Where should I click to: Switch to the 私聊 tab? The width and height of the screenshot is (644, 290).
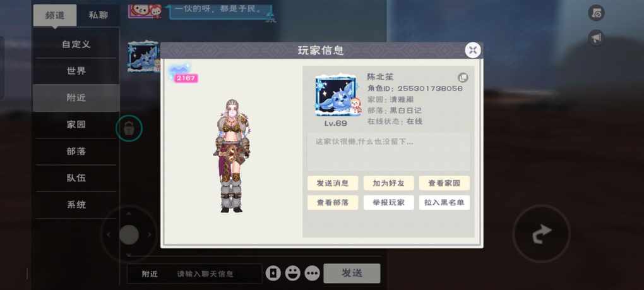point(98,16)
